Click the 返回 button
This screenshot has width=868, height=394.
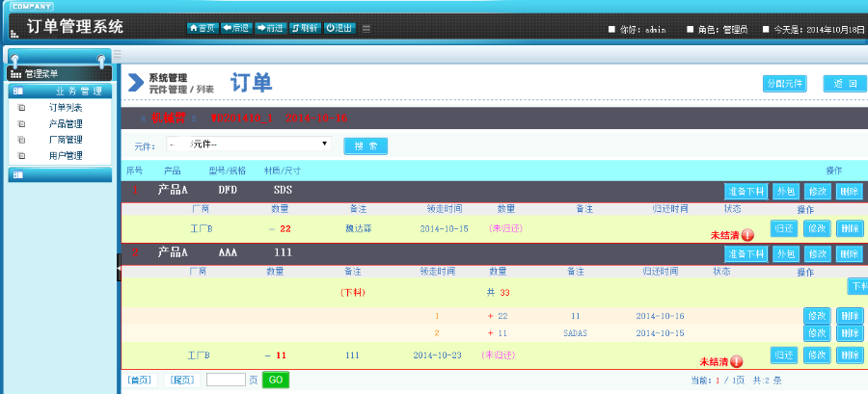[x=845, y=84]
